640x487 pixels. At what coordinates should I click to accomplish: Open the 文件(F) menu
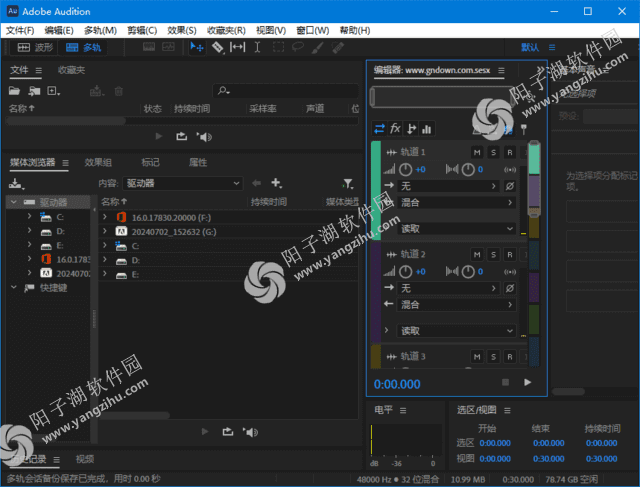tap(20, 31)
